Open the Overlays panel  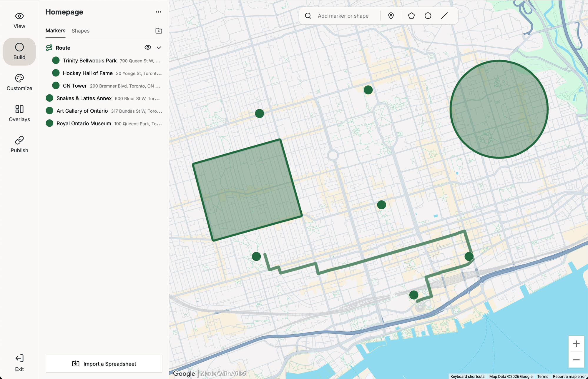[19, 113]
